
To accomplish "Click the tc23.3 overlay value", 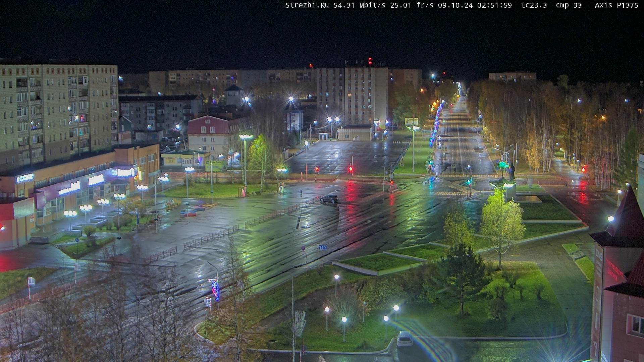I will [534, 5].
